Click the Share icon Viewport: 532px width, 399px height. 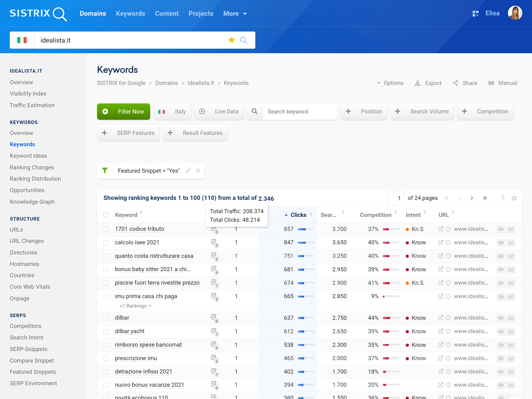pyautogui.click(x=455, y=83)
